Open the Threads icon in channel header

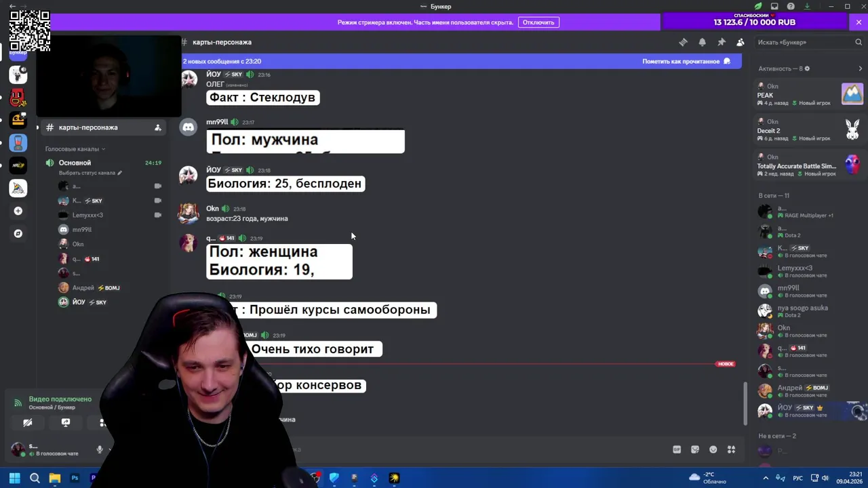tap(683, 42)
